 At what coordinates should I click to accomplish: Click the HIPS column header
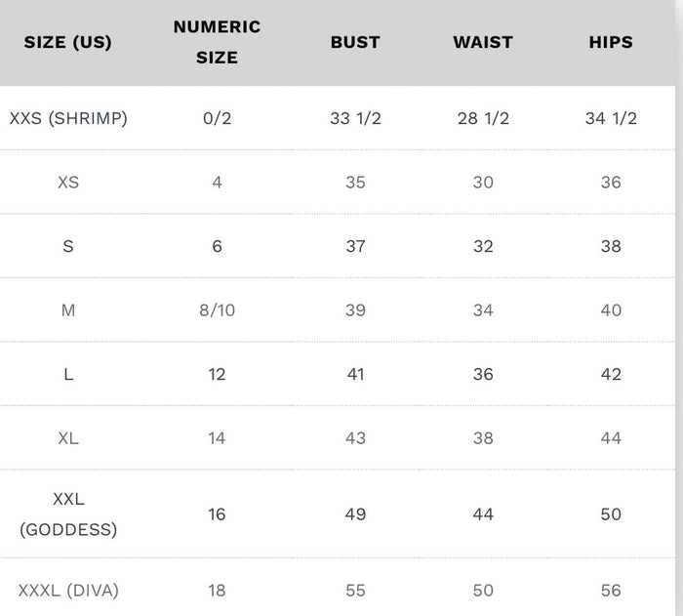pyautogui.click(x=611, y=43)
